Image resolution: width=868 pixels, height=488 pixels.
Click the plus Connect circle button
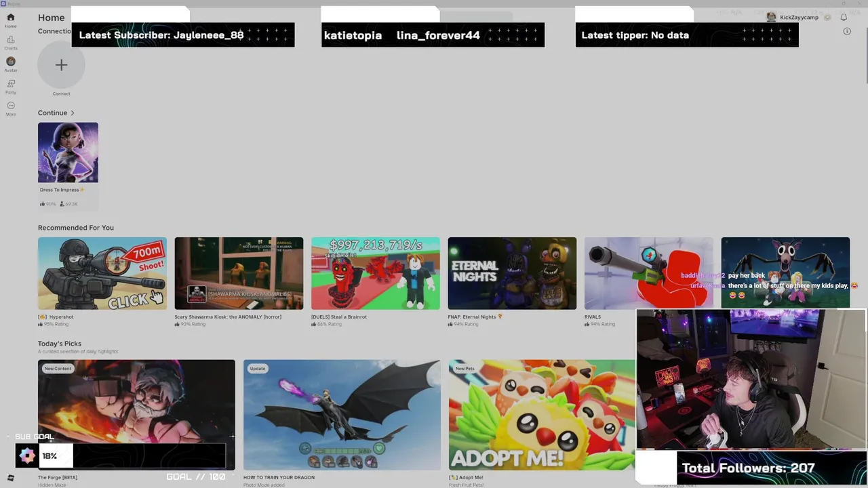pyautogui.click(x=61, y=65)
